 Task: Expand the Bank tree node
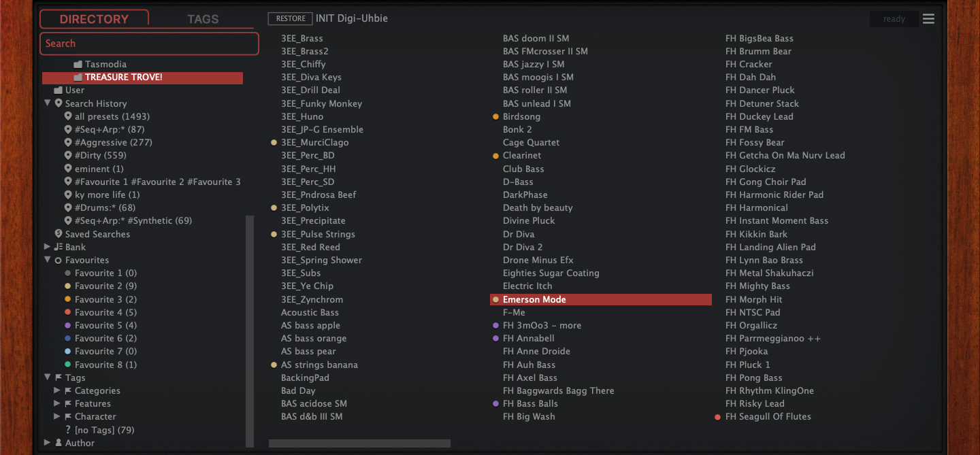pyautogui.click(x=48, y=247)
